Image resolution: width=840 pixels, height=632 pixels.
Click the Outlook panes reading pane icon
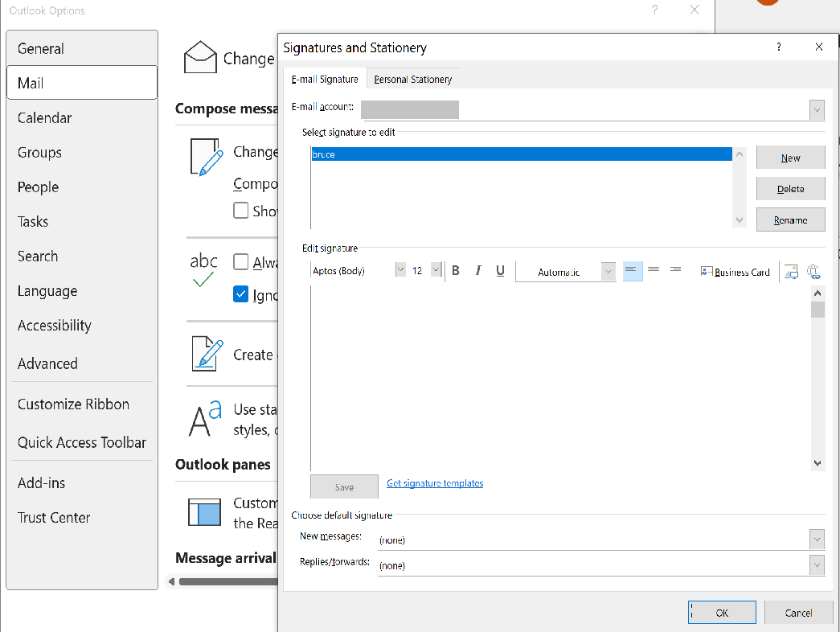[204, 512]
